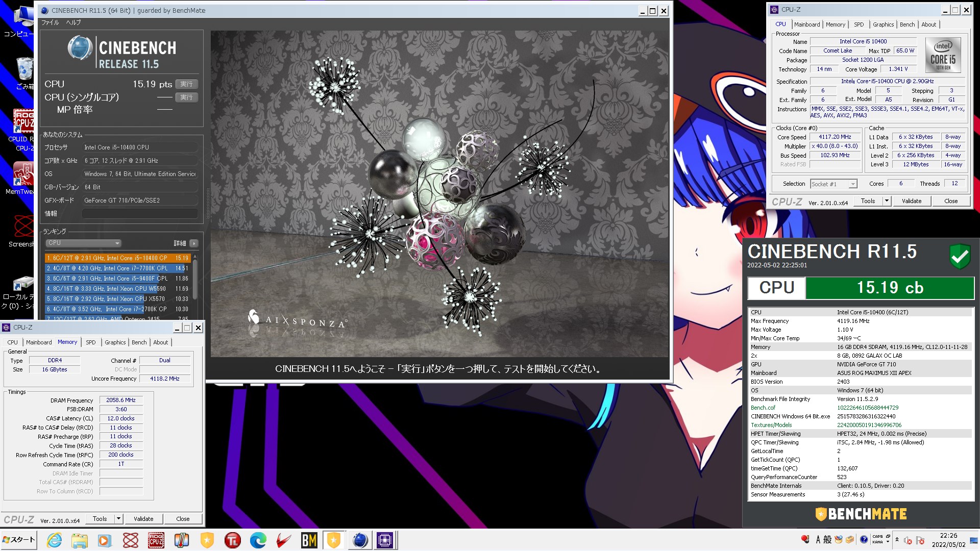Launch Windows Media Player from taskbar
Screen dimensions: 980x551
104,540
